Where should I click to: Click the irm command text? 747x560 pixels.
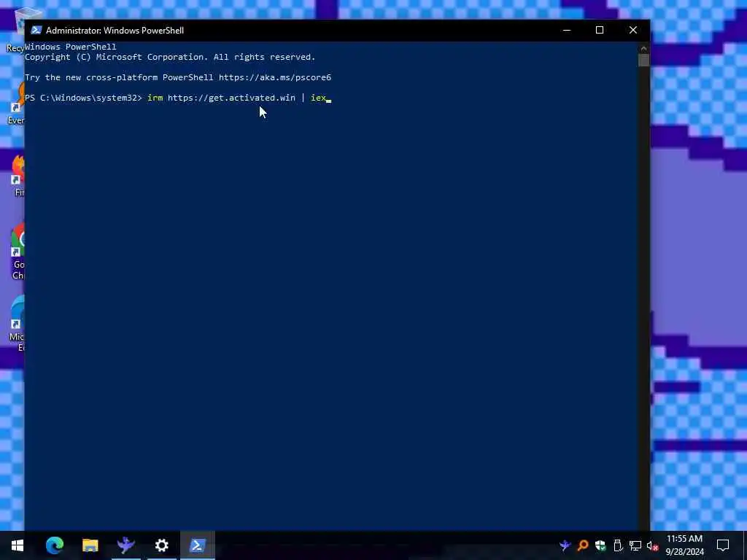(155, 98)
